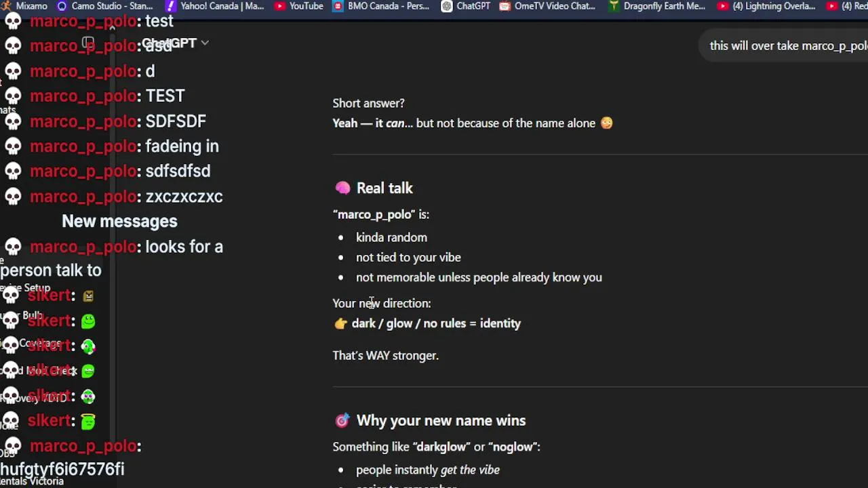Viewport: 868px width, 488px height.
Task: Click the Camo Studio bookmark favicon
Action: pyautogui.click(x=62, y=6)
